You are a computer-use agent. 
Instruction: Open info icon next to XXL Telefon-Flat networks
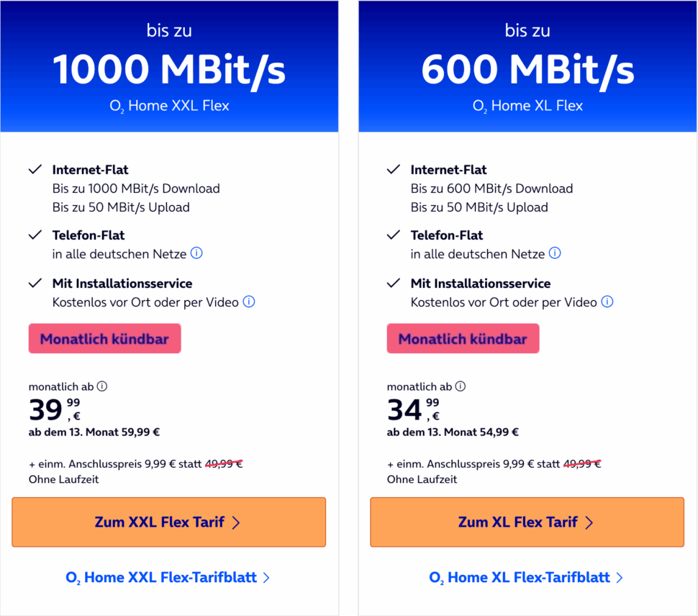click(196, 253)
